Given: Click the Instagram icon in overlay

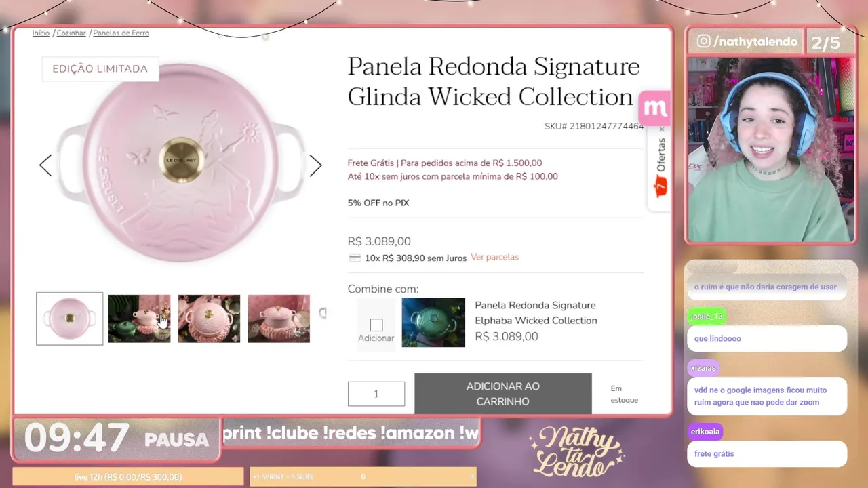Looking at the screenshot, I should (x=703, y=41).
